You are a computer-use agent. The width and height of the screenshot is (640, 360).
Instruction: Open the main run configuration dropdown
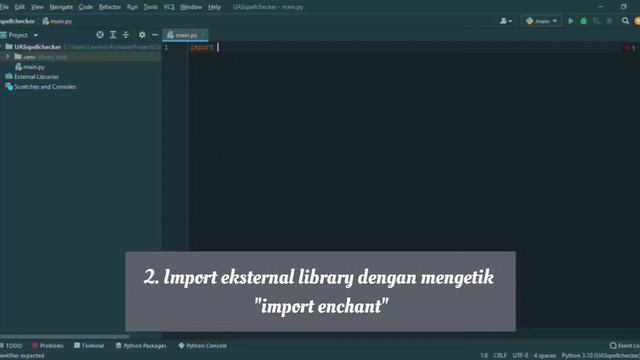point(541,21)
